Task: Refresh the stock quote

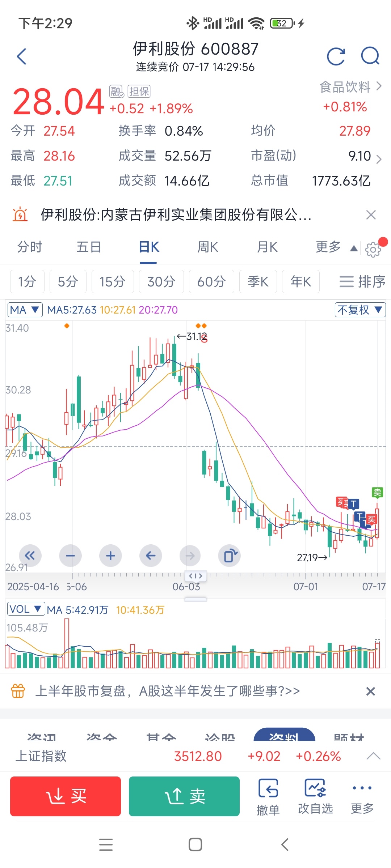Action: [336, 56]
